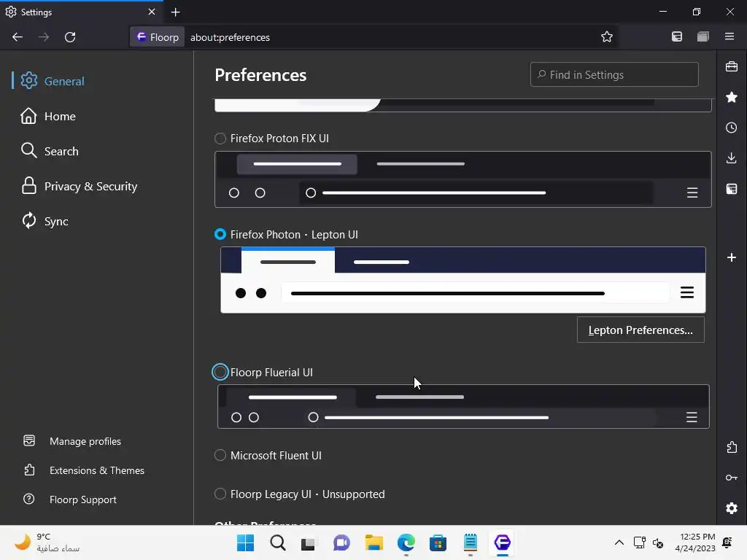The height and width of the screenshot is (560, 747).
Task: Open the Sync settings category
Action: pos(44,222)
